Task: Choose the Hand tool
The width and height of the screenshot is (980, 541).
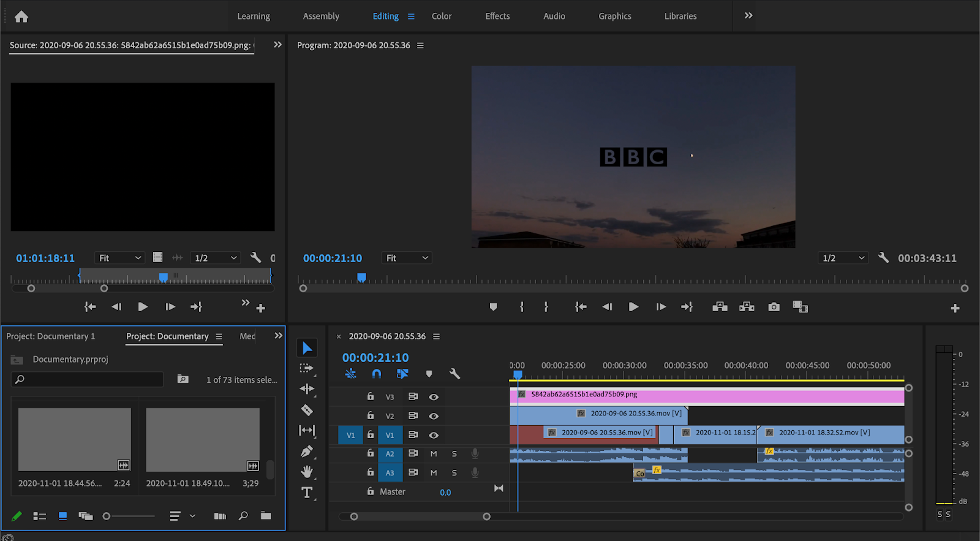Action: click(307, 472)
